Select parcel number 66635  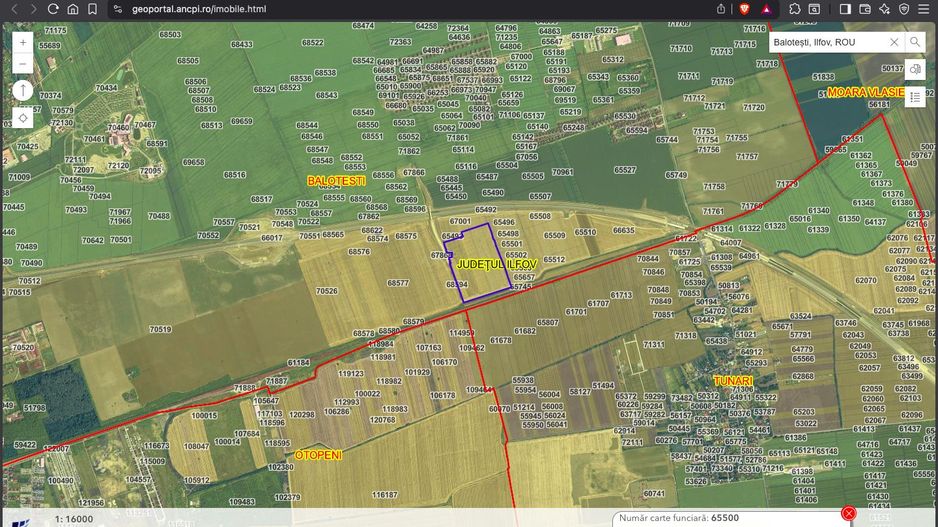(623, 230)
